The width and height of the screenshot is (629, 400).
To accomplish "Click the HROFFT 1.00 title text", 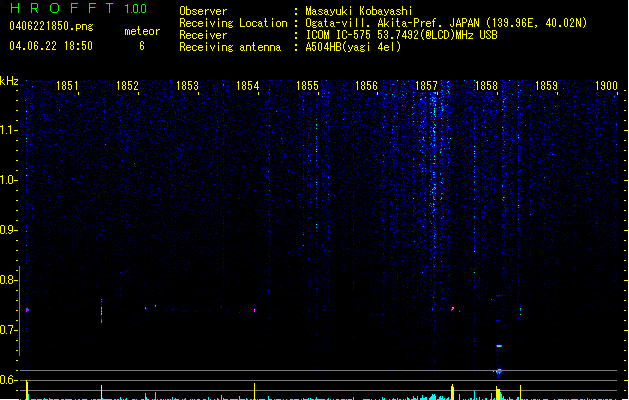I will point(78,8).
